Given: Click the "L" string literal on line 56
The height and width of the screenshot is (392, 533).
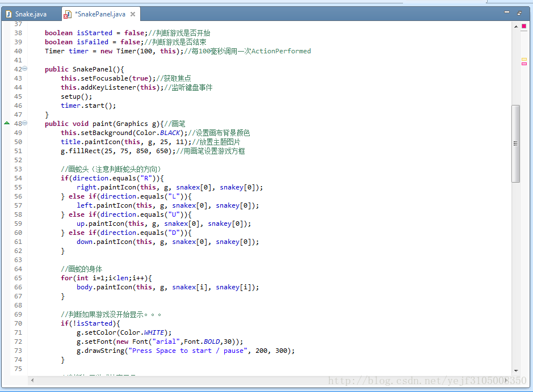Looking at the screenshot, I should [x=174, y=196].
